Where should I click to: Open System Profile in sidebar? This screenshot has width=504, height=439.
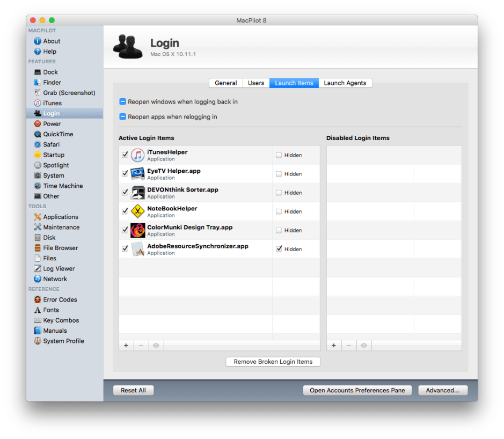(x=63, y=341)
